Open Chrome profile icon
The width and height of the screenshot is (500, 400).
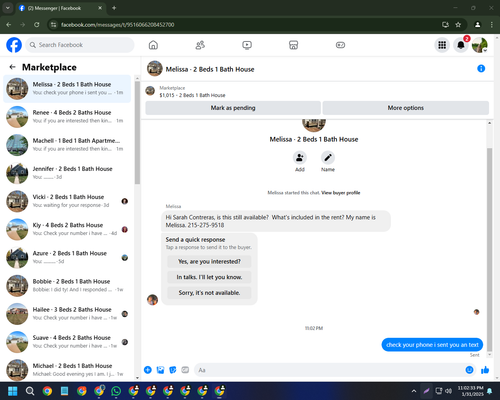[477, 25]
